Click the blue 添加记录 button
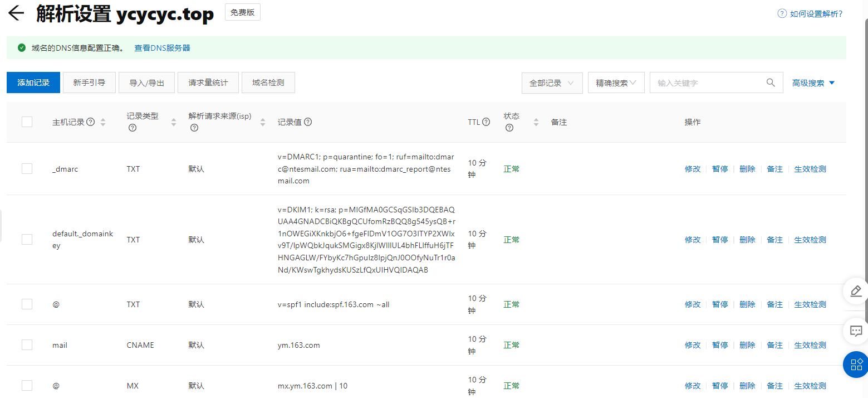 (x=33, y=82)
